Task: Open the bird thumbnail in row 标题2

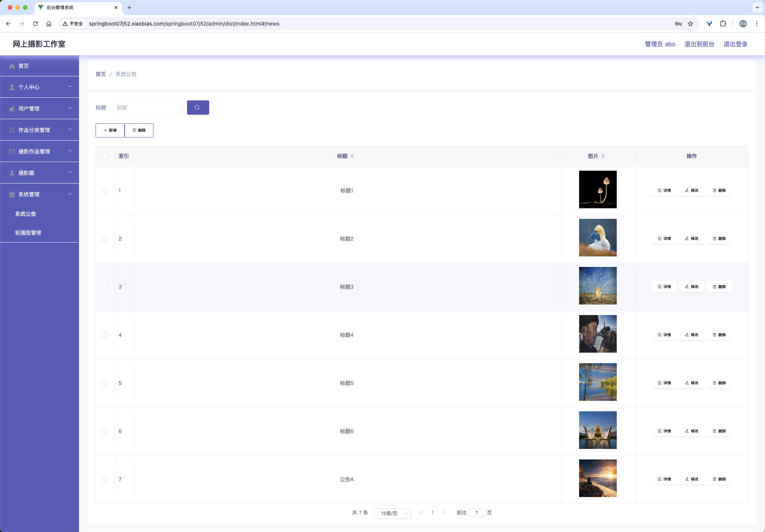Action: [598, 238]
